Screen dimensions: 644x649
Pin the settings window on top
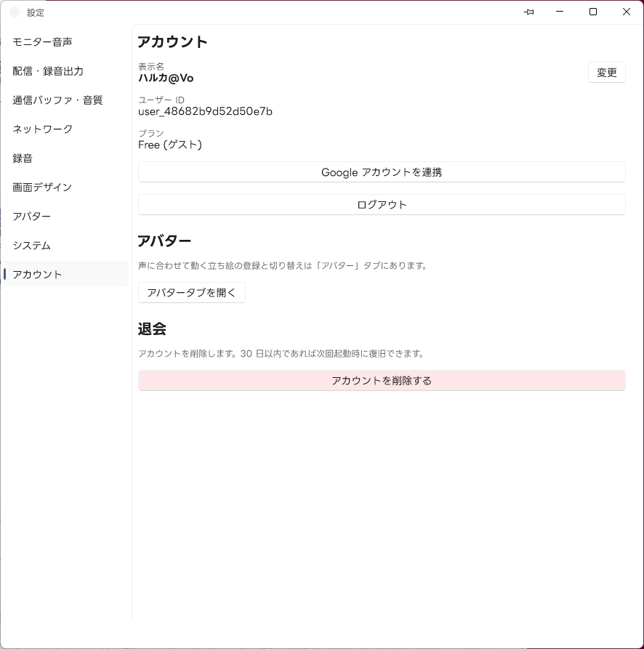pos(528,12)
